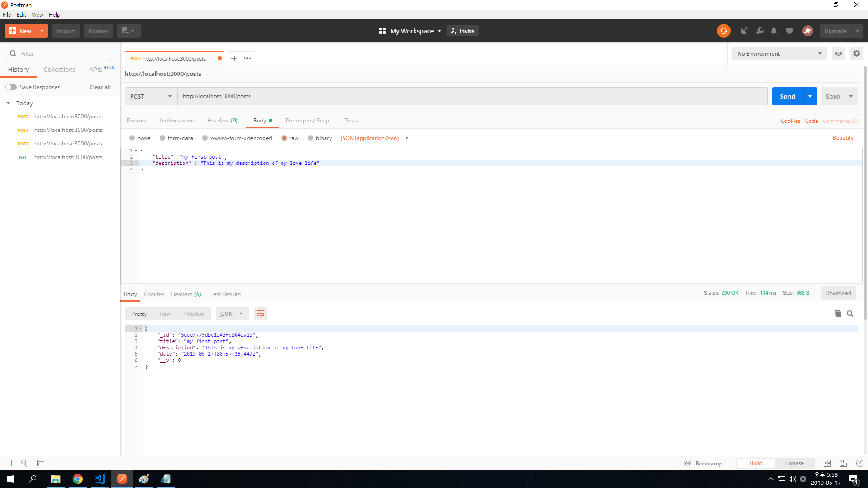Click the Download response button
The height and width of the screenshot is (488, 868).
[x=838, y=293]
